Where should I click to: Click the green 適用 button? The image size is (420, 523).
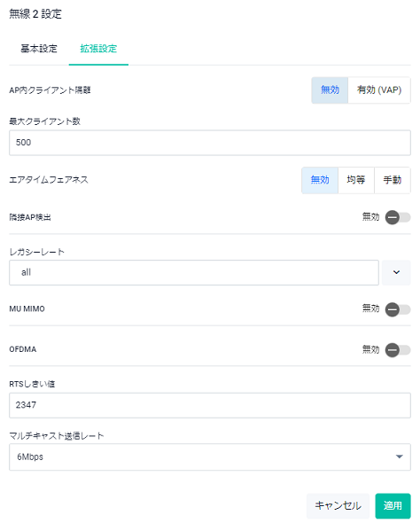coord(393,505)
